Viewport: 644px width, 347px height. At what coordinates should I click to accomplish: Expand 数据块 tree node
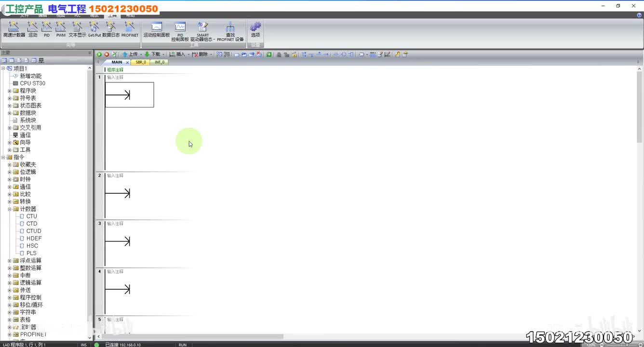[x=10, y=113]
